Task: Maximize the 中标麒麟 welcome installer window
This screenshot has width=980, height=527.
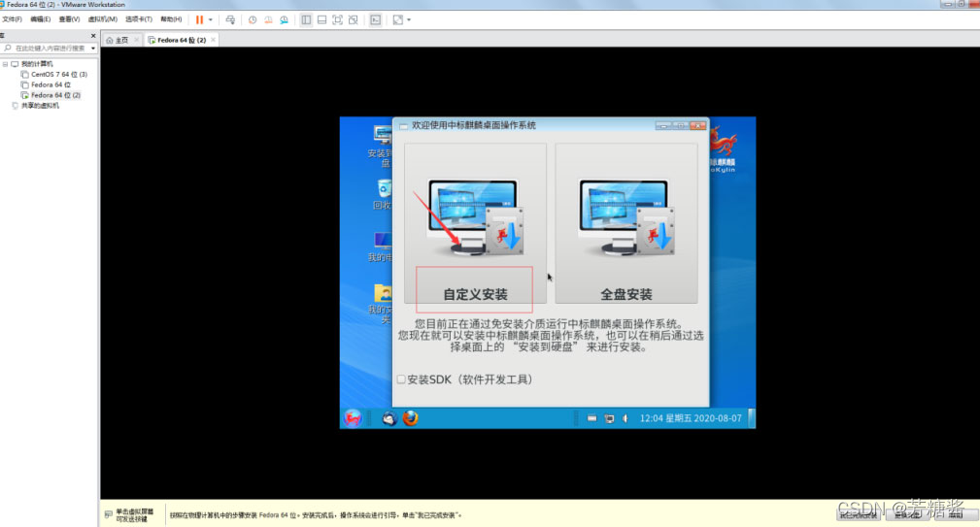Action: coord(681,125)
